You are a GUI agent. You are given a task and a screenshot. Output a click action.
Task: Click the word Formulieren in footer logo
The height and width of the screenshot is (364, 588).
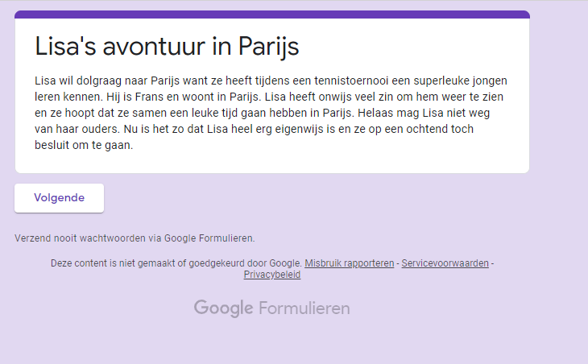pyautogui.click(x=304, y=308)
